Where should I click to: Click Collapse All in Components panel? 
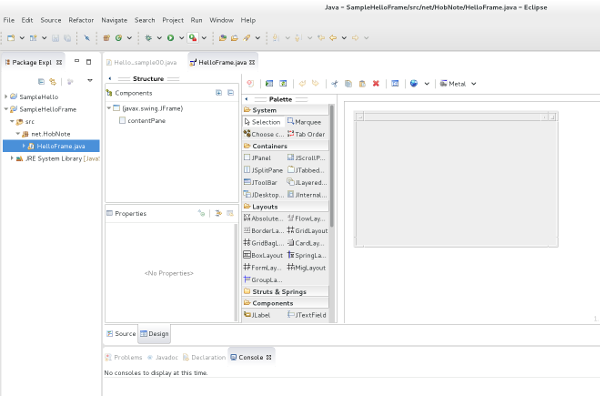click(x=231, y=93)
